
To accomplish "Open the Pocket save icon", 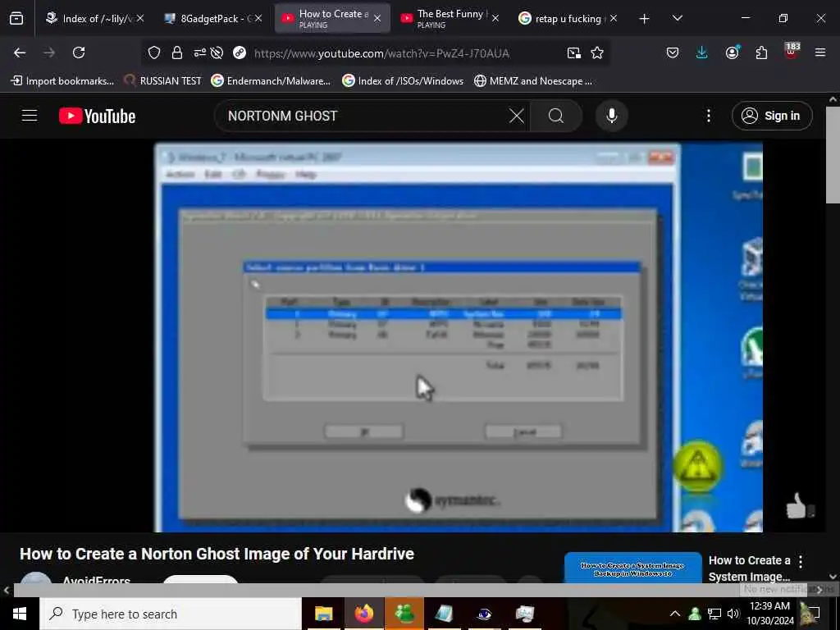I will pos(673,52).
